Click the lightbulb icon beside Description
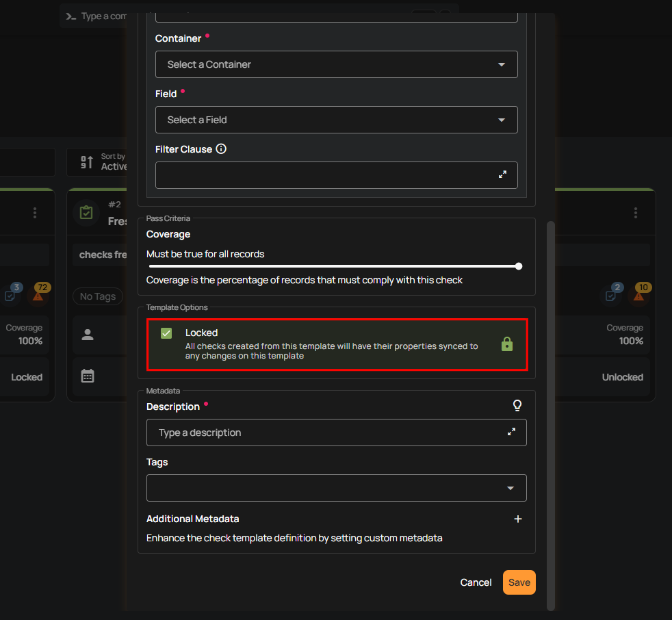The image size is (672, 620). coord(517,406)
